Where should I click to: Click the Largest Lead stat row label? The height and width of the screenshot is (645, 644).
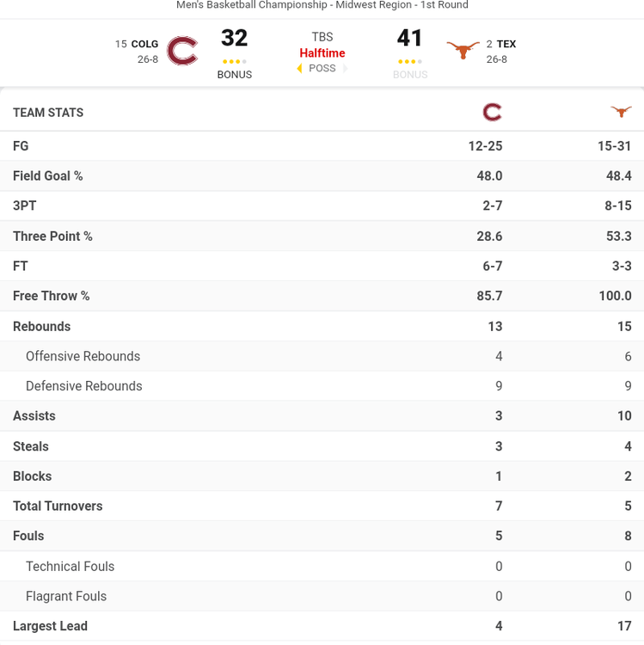coord(50,626)
